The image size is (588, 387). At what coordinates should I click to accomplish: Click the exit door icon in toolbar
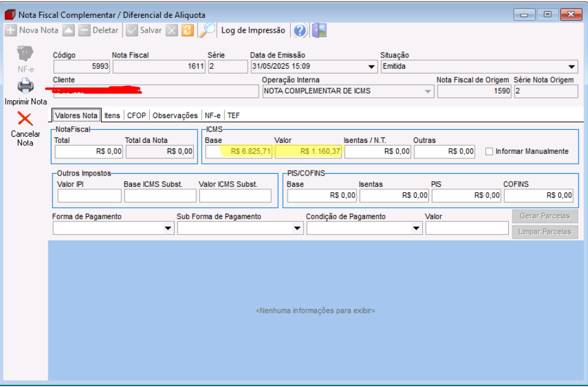pyautogui.click(x=319, y=30)
